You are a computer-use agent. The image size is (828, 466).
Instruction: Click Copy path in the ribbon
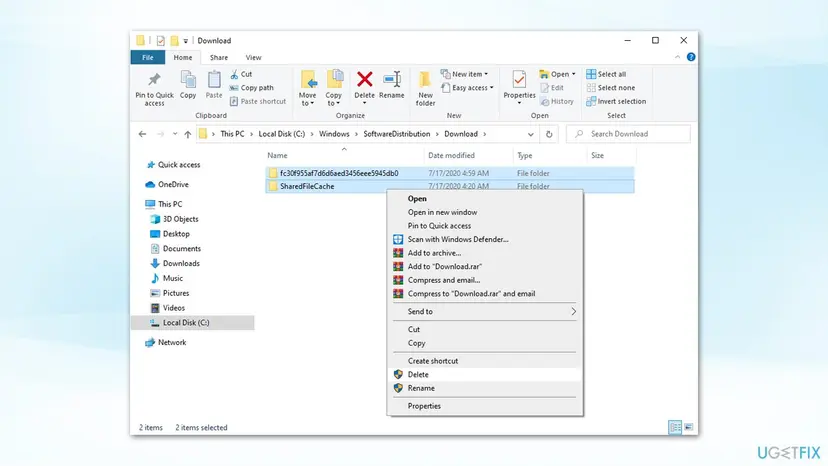252,88
